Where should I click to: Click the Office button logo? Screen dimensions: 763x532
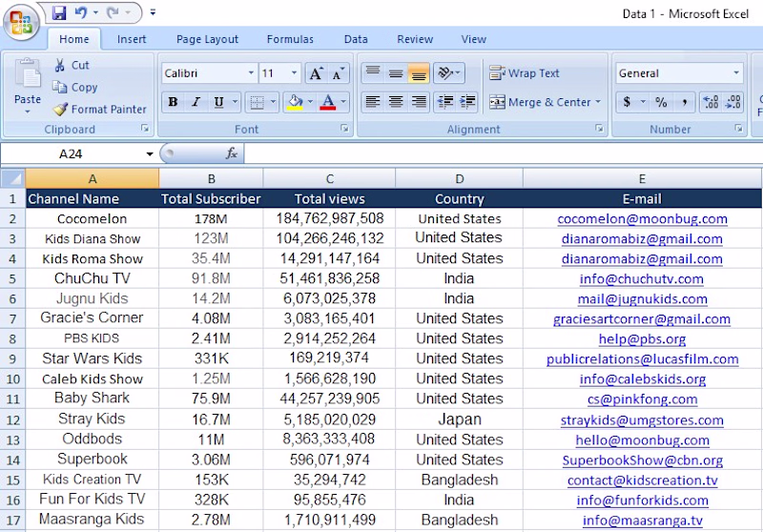pos(21,22)
